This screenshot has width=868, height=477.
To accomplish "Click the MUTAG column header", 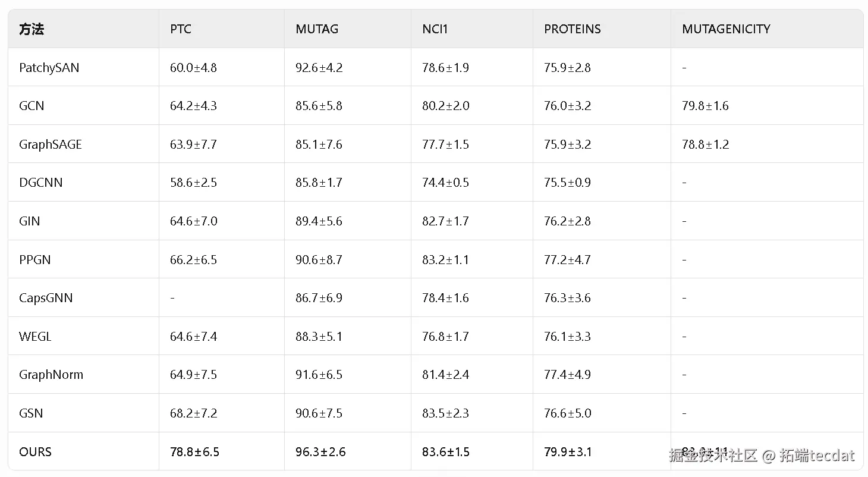I will [317, 29].
